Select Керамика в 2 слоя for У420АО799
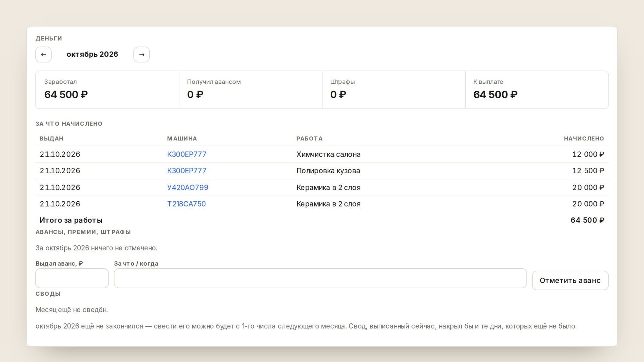644x362 pixels. coord(328,187)
